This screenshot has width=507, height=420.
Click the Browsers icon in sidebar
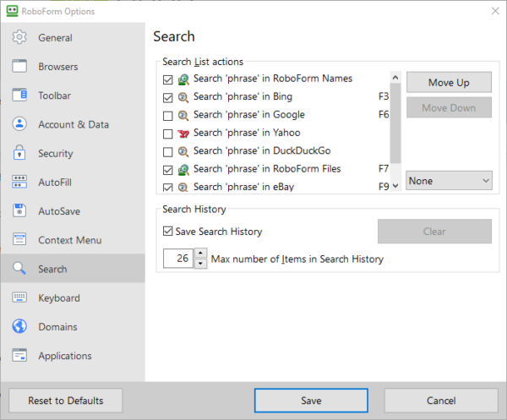pyautogui.click(x=20, y=67)
